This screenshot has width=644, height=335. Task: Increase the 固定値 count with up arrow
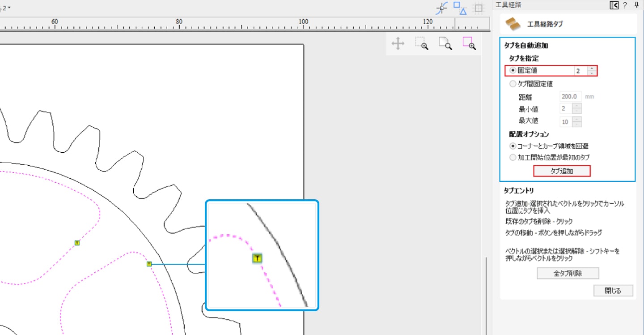pyautogui.click(x=592, y=69)
